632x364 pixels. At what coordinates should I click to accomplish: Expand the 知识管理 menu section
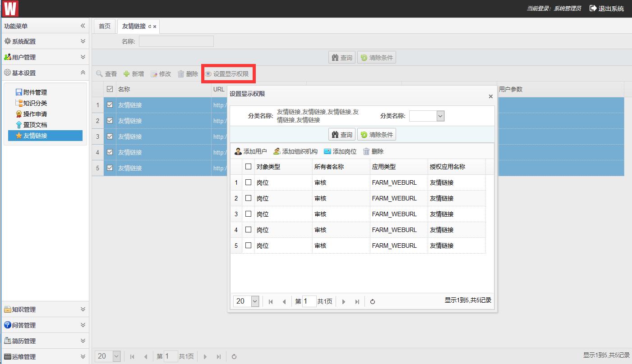point(83,309)
